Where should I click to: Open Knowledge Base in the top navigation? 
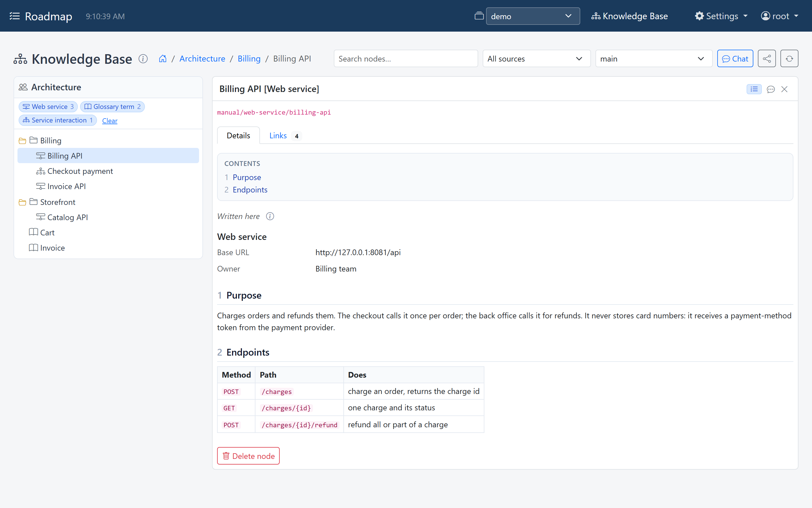[x=630, y=16]
